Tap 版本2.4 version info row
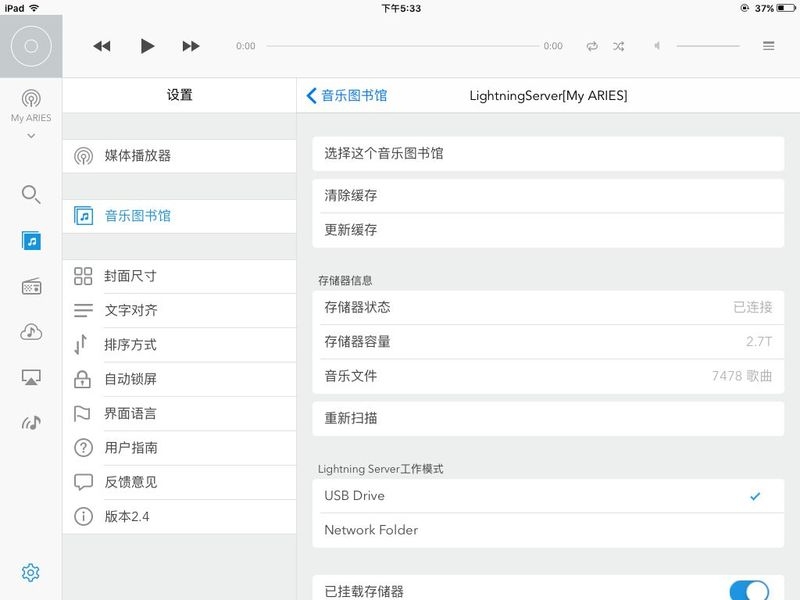Viewport: 800px width, 600px height. tap(179, 516)
